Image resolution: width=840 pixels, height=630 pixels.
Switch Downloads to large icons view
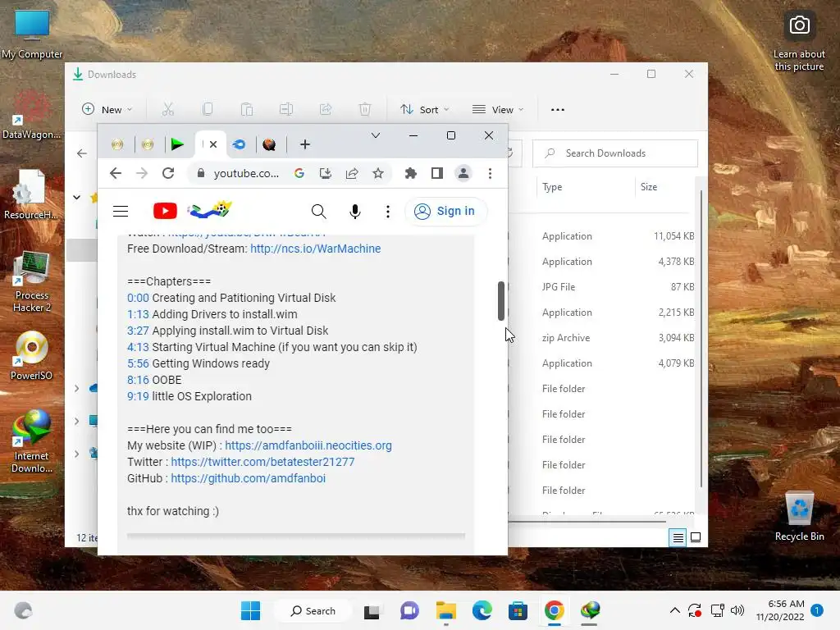point(696,537)
